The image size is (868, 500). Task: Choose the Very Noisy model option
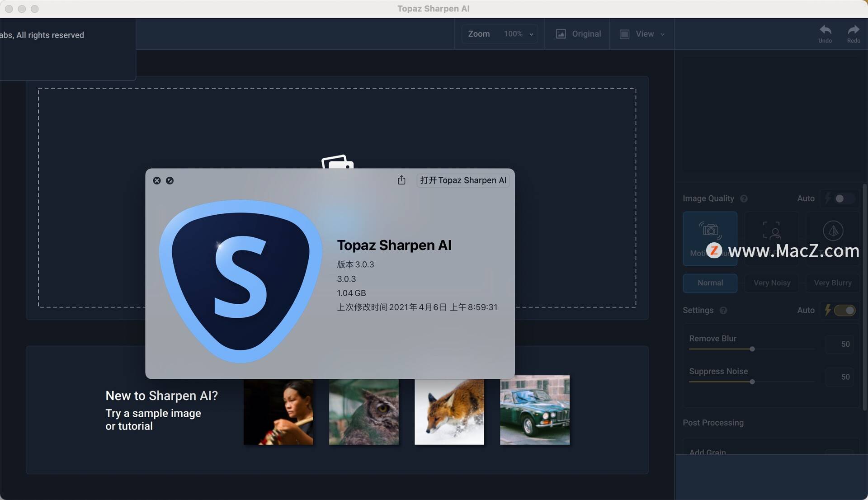[x=772, y=283]
